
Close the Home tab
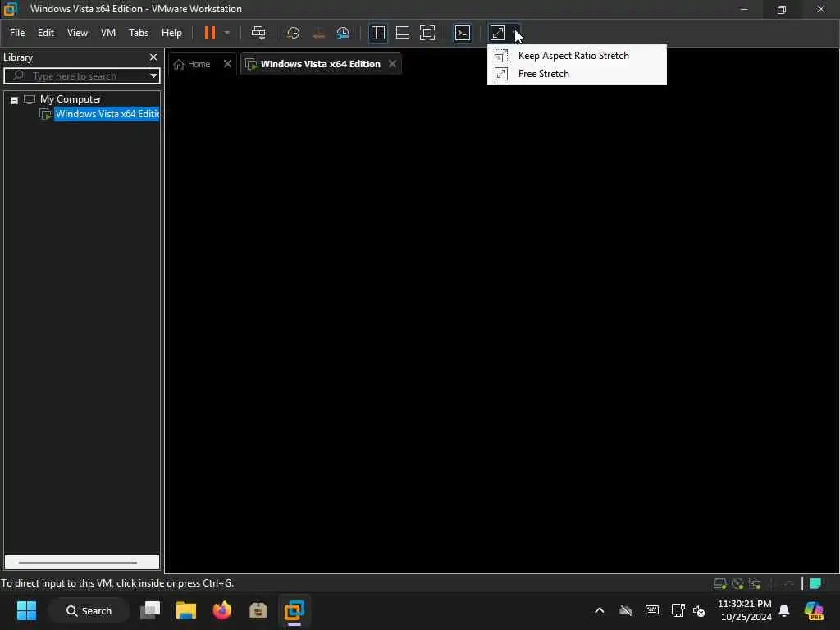(x=227, y=64)
